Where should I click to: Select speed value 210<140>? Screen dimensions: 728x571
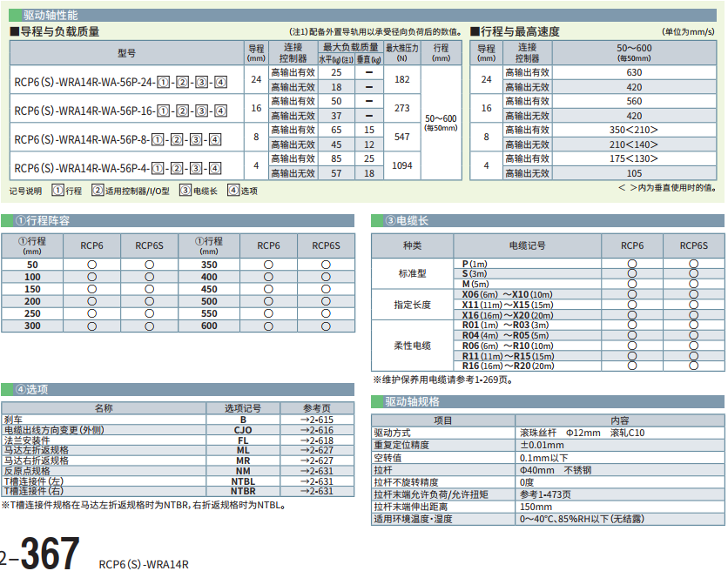[x=634, y=144]
